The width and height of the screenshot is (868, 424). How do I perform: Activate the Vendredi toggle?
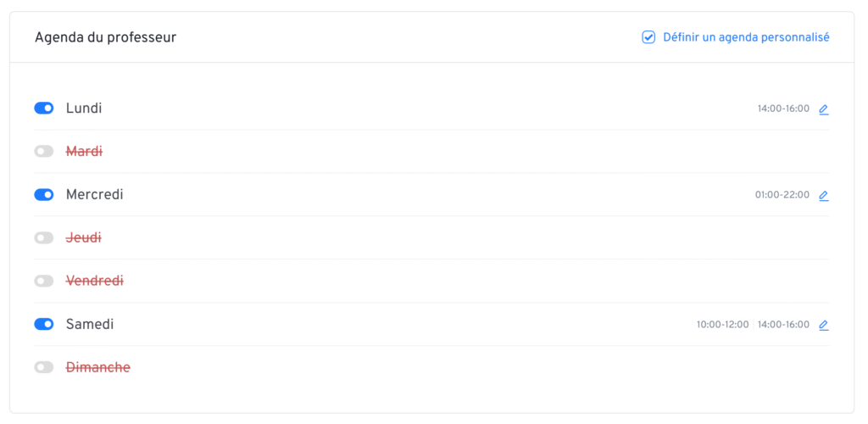[44, 281]
